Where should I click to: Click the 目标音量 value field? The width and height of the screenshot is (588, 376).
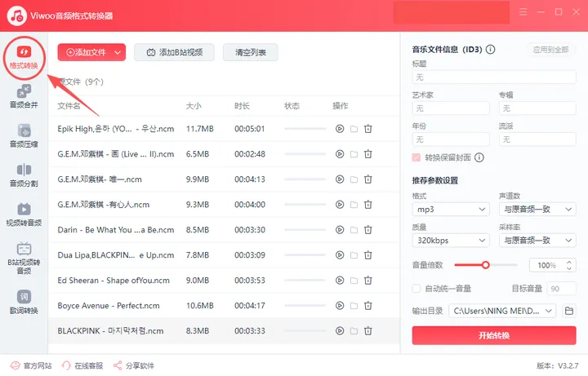(x=561, y=289)
